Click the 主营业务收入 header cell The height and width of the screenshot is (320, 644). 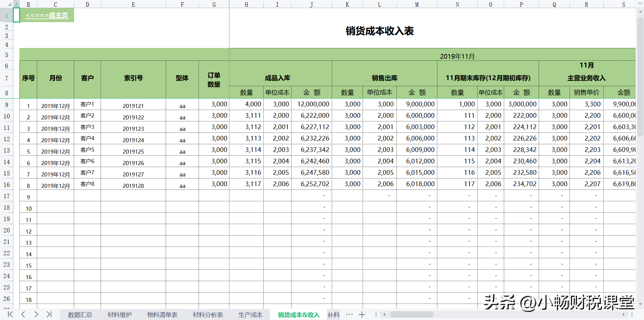[x=586, y=78]
